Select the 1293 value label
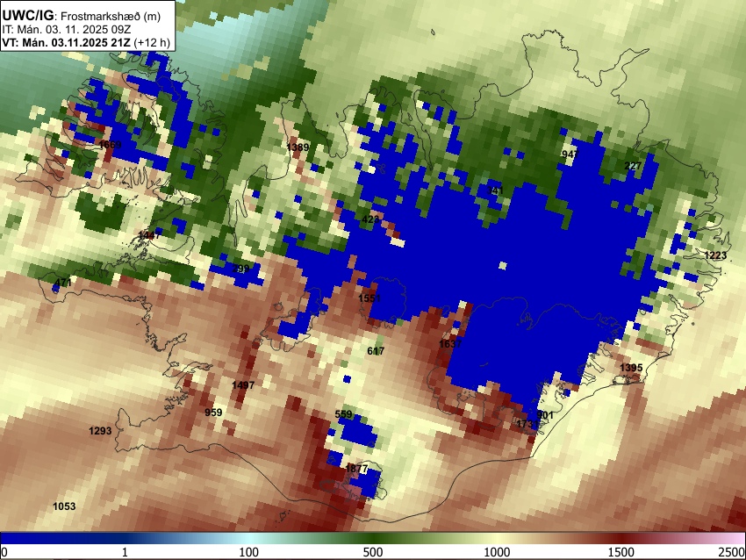 coord(100,431)
